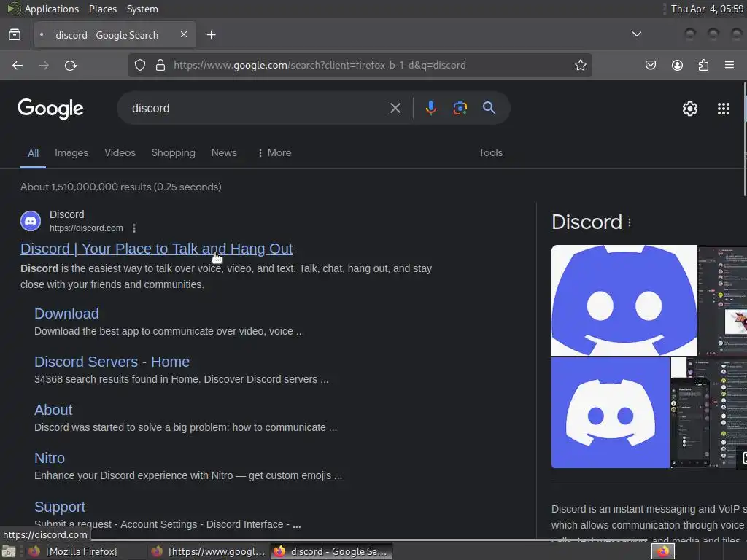Open the About sitelink
The image size is (747, 560).
[x=53, y=410]
